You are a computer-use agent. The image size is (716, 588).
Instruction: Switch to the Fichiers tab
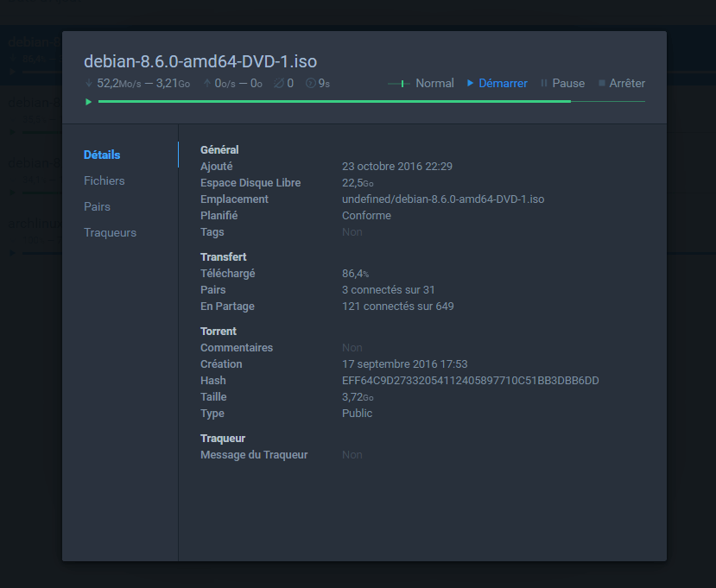point(105,180)
